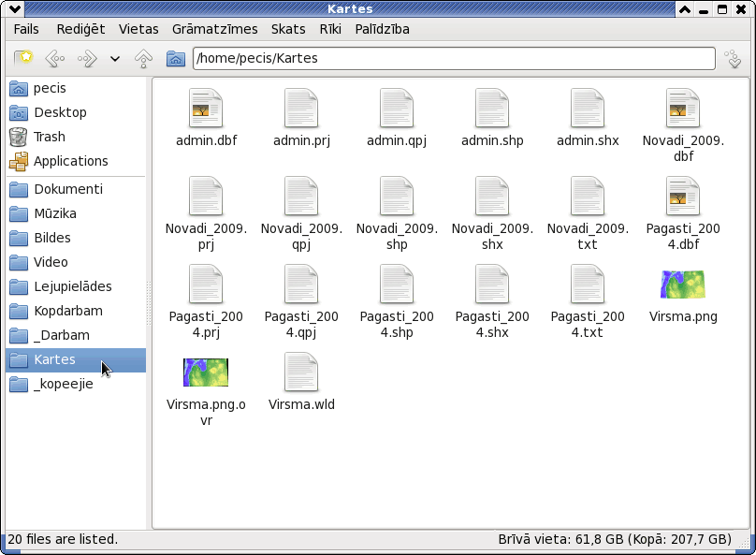Select the Pagasti_2004.qpj file icon

[x=301, y=284]
